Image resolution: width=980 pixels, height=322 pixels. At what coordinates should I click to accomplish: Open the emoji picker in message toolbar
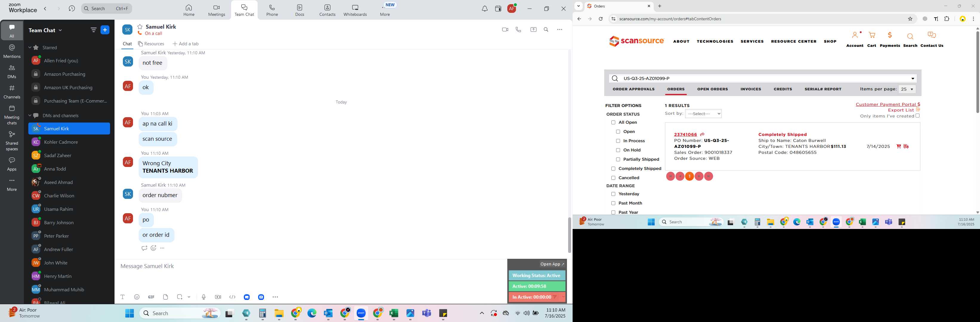tap(137, 297)
